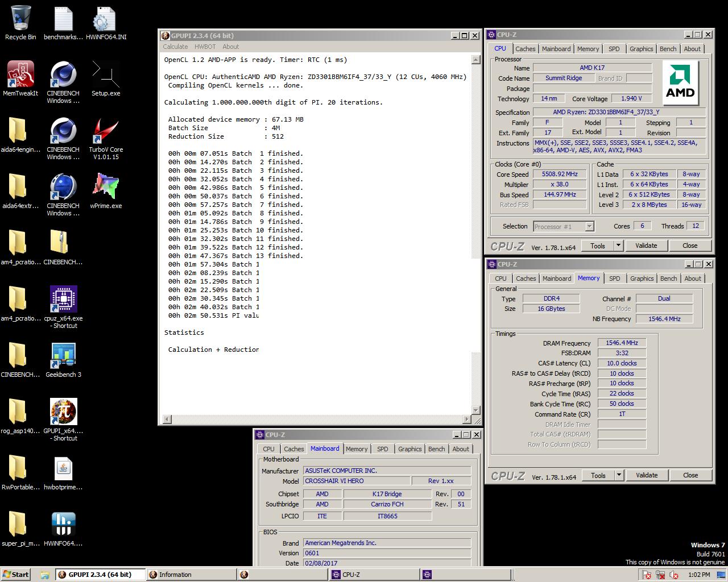The image size is (728, 582).
Task: Open Graphics tab in the CPU-Z Memory window
Action: [x=642, y=278]
